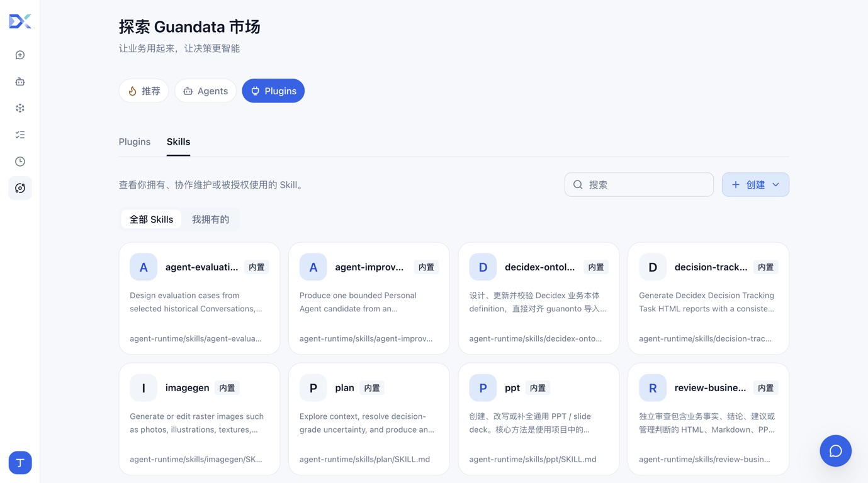Click the robot icon in Agents pill
This screenshot has height=483, width=868.
188,91
